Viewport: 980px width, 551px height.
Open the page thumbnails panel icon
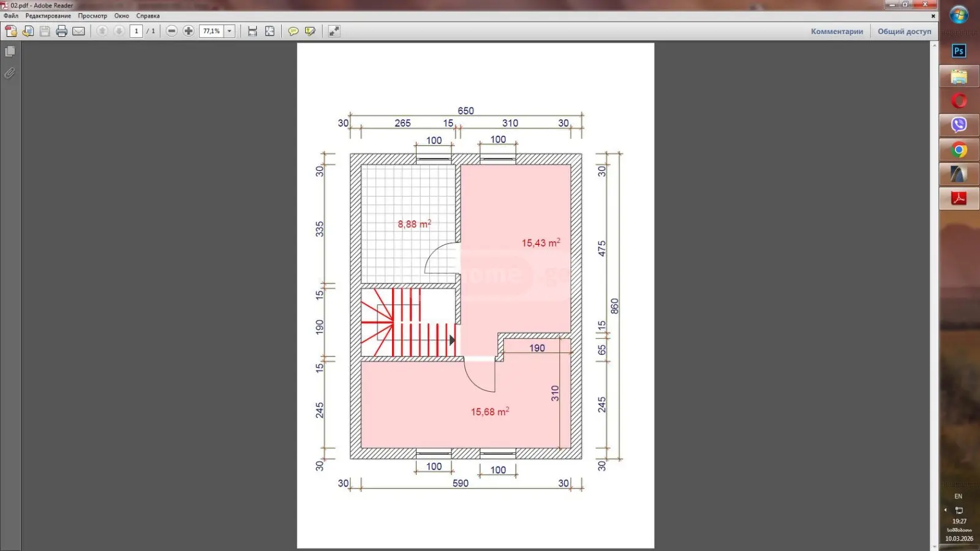[x=10, y=51]
